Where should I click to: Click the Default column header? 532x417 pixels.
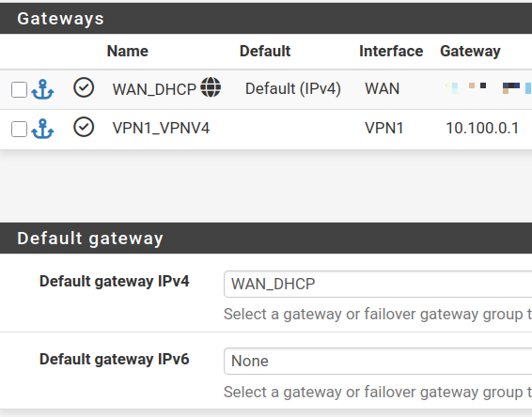pyautogui.click(x=265, y=52)
